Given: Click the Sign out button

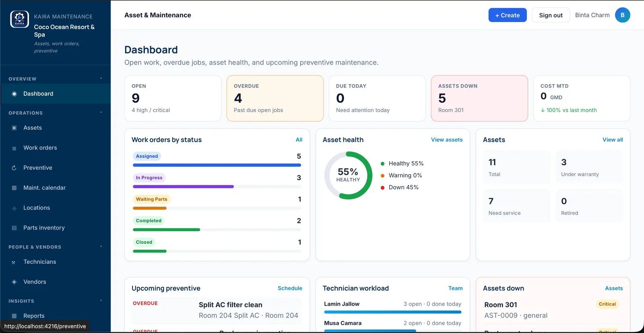Looking at the screenshot, I should [551, 15].
